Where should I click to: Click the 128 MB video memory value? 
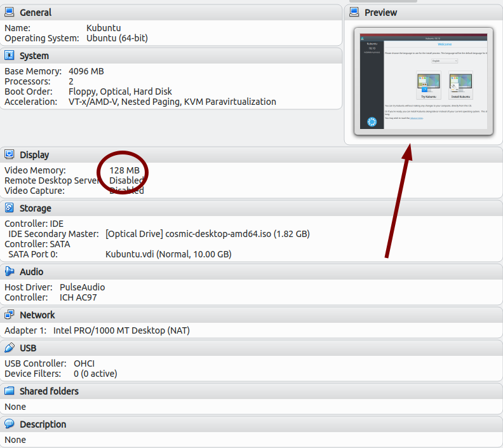[124, 170]
